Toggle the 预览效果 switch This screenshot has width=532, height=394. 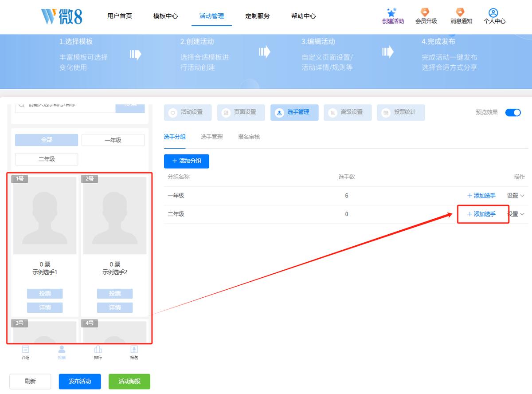coord(513,112)
